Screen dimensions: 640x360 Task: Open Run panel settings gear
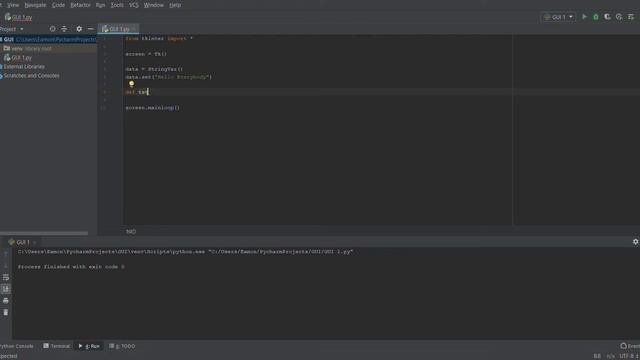[636, 242]
